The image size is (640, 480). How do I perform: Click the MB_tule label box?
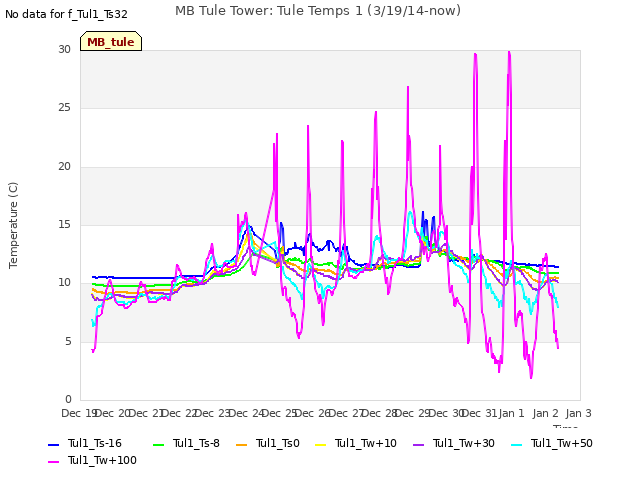pos(111,41)
